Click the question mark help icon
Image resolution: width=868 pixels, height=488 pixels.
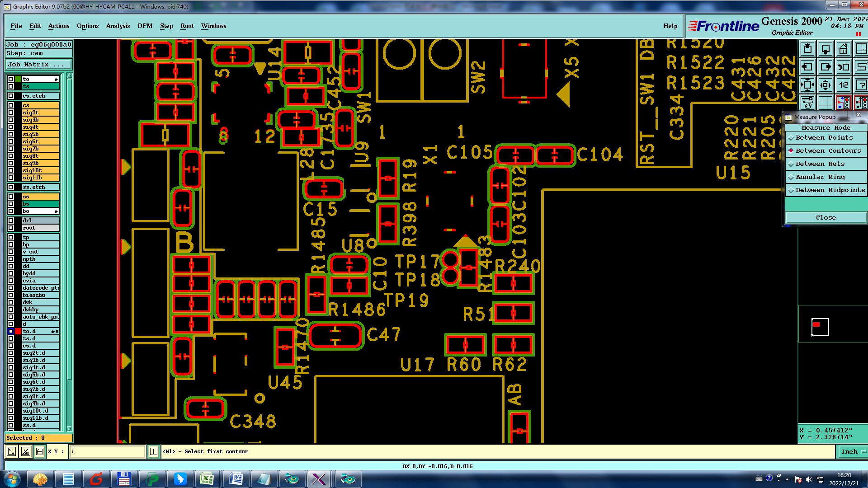pyautogui.click(x=861, y=85)
